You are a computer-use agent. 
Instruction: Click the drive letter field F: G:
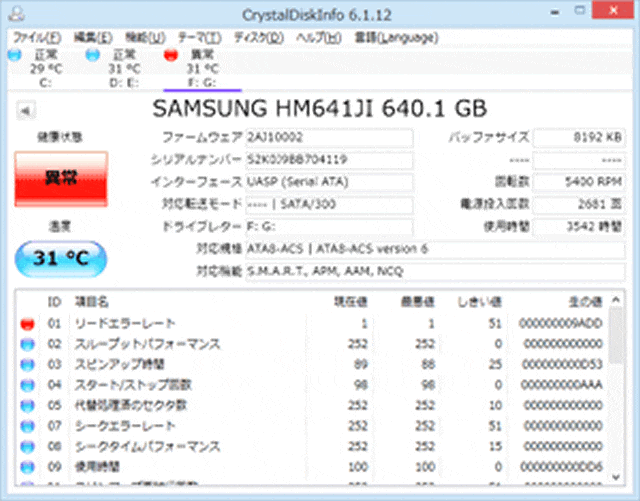[329, 227]
